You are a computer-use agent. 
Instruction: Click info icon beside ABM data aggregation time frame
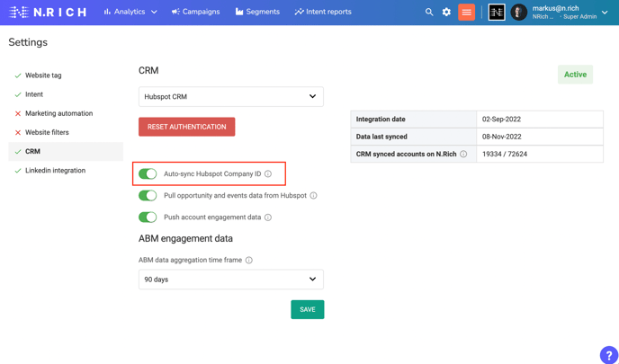pyautogui.click(x=249, y=261)
